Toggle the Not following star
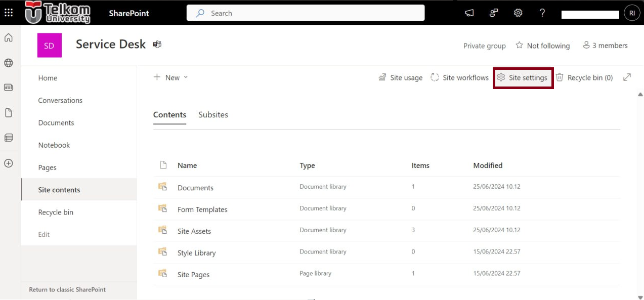This screenshot has width=644, height=300. pos(542,46)
